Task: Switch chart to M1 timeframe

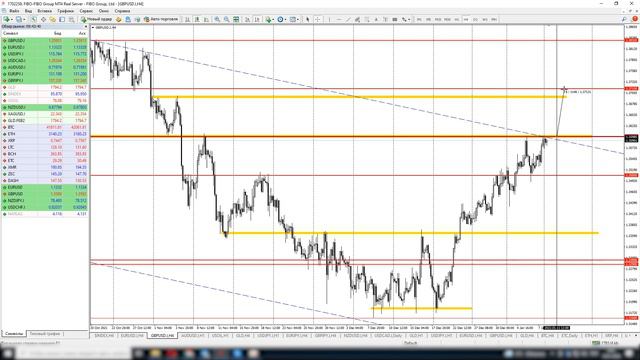Action: point(419,19)
